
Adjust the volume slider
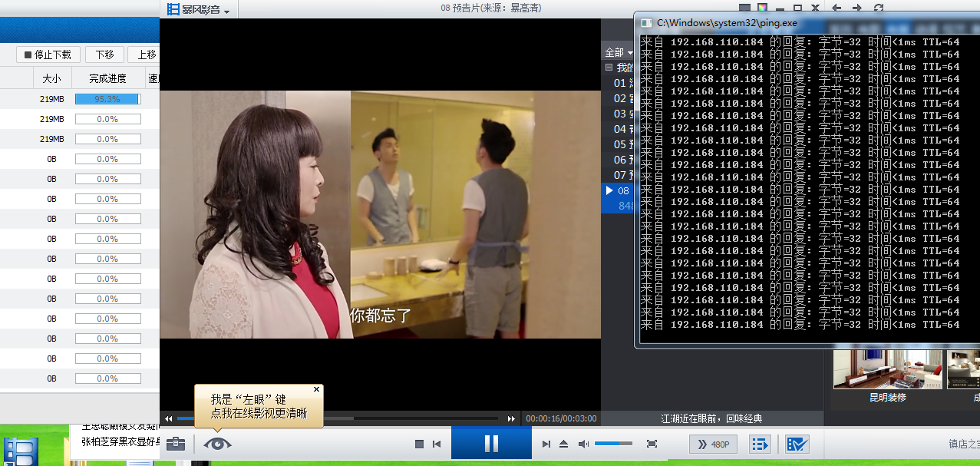click(x=613, y=443)
